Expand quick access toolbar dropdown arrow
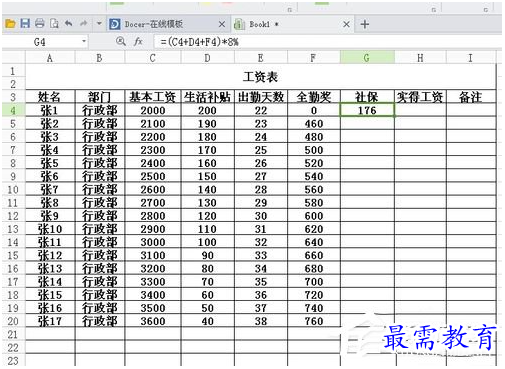 coord(99,24)
